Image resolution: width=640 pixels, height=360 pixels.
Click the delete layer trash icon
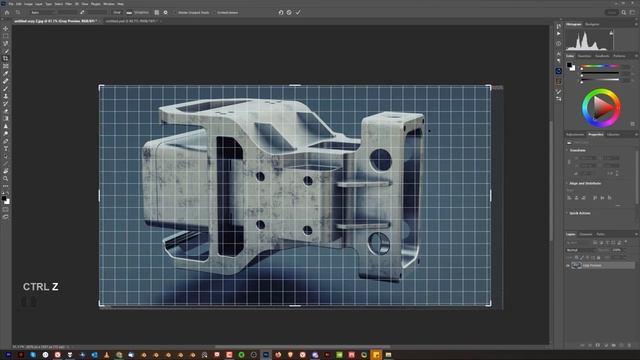(629, 345)
